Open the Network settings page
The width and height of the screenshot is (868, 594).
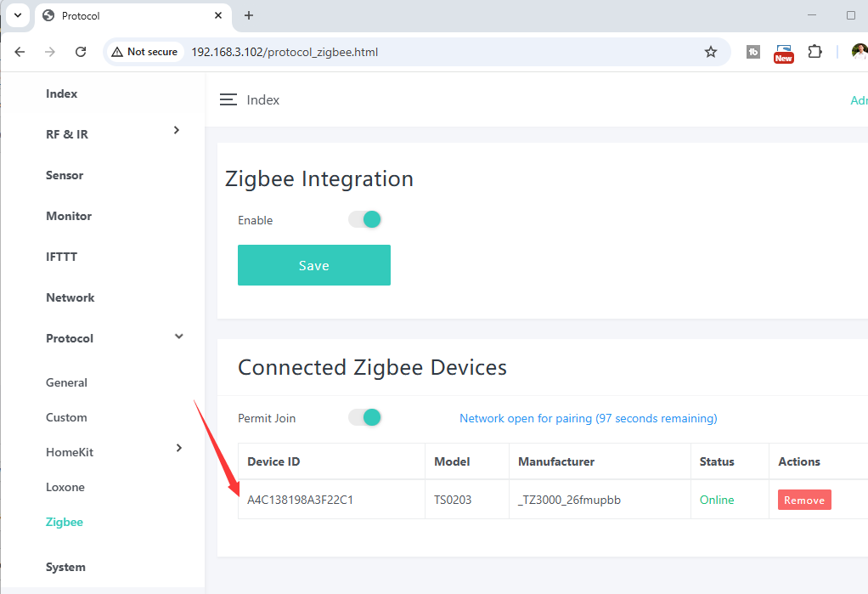[x=70, y=297]
